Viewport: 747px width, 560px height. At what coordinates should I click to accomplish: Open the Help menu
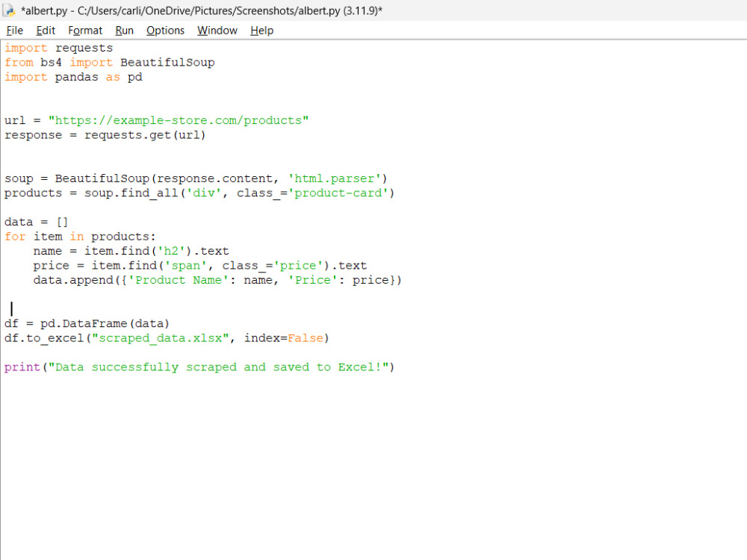pos(261,31)
